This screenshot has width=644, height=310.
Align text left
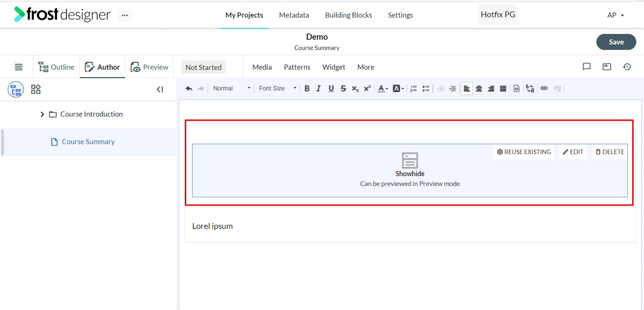coord(467,88)
